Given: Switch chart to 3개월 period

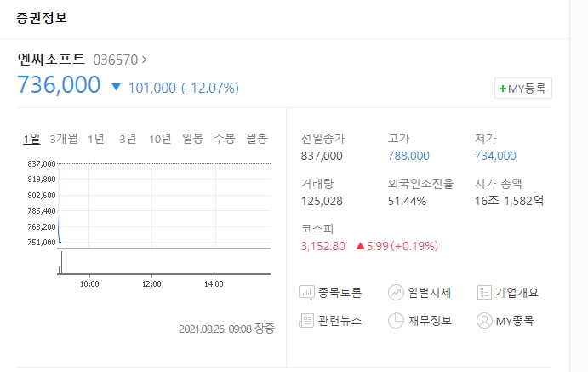Looking at the screenshot, I should click(x=64, y=139).
